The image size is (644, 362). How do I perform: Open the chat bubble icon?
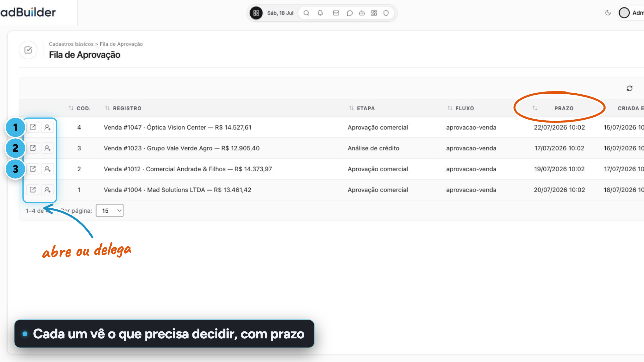(349, 13)
